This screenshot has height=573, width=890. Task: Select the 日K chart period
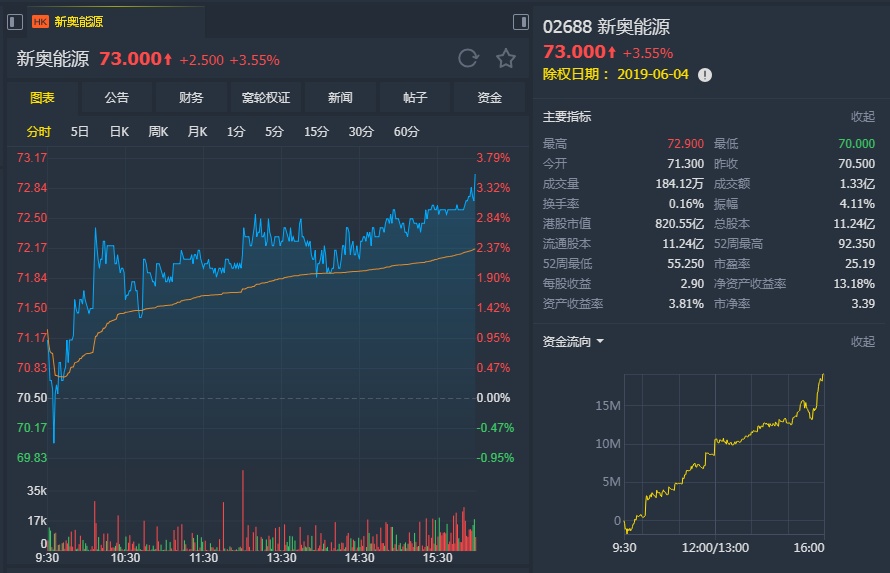(x=119, y=132)
